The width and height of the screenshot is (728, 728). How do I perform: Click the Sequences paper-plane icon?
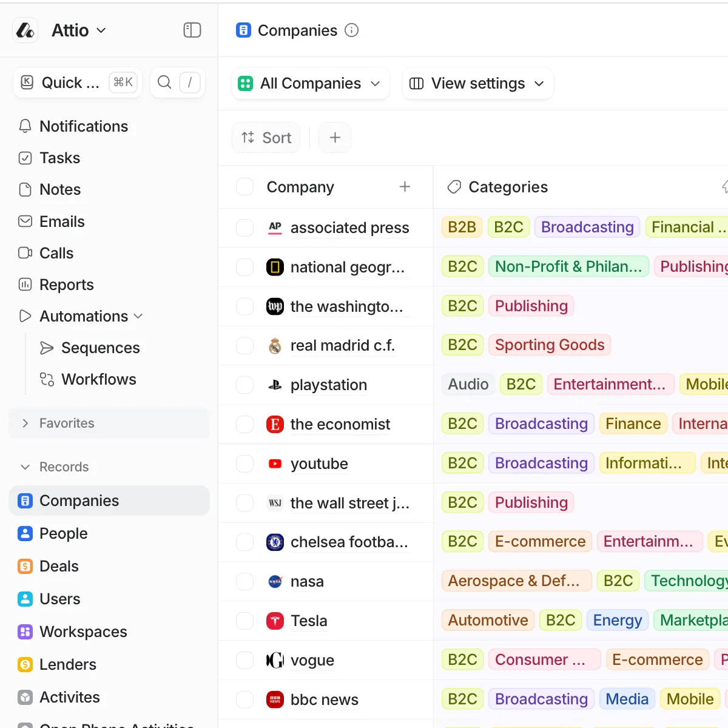coord(47,348)
